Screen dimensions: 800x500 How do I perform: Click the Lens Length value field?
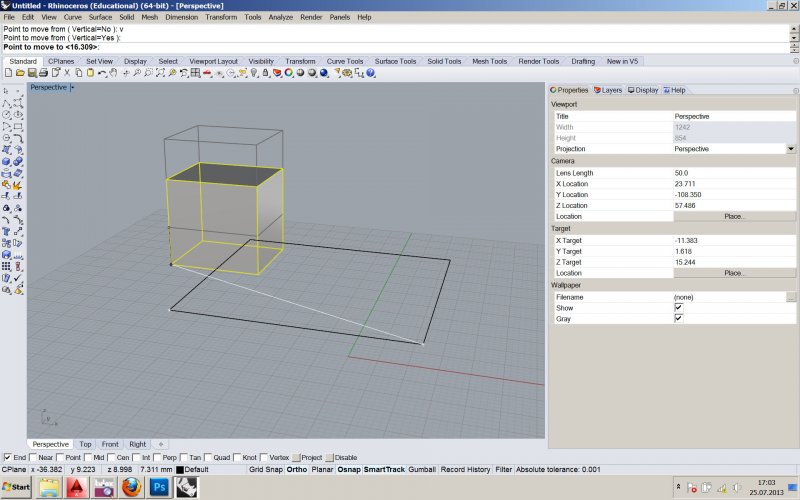734,173
